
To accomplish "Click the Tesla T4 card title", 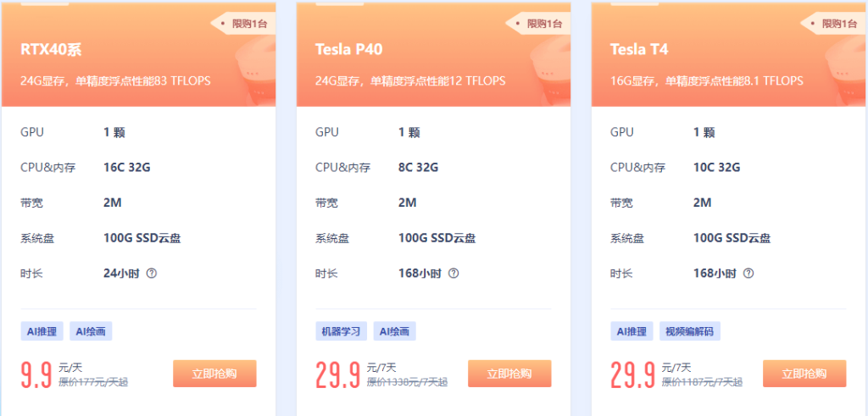I will tap(639, 50).
